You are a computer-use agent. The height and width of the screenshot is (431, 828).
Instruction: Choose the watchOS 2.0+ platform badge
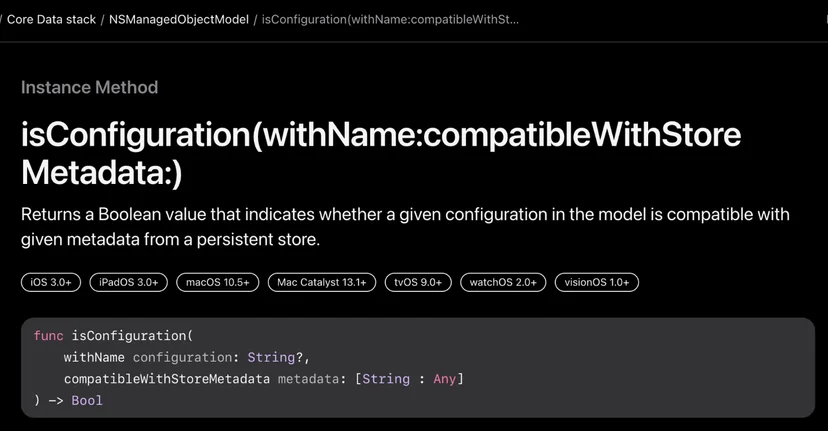pyautogui.click(x=503, y=282)
